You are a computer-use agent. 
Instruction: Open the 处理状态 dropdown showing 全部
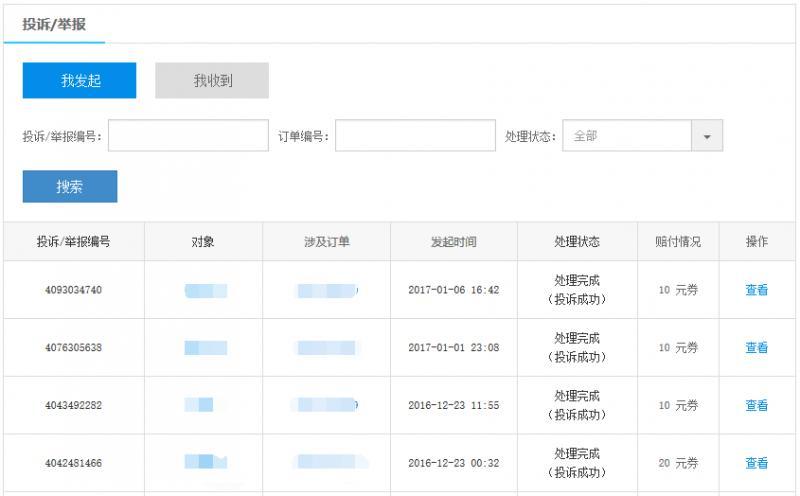pos(642,135)
